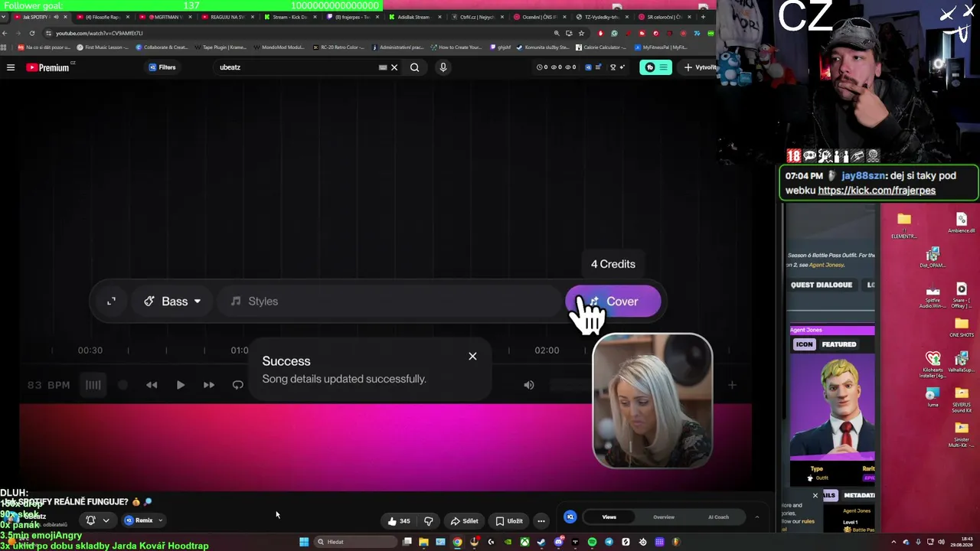Viewport: 980px width, 551px height.
Task: Click the purple Cover button
Action: pos(612,302)
